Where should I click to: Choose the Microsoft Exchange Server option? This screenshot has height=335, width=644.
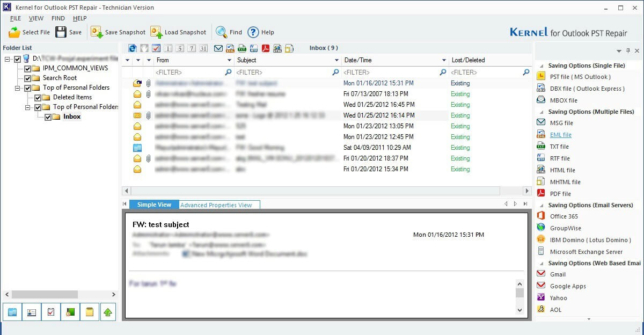[x=586, y=252]
